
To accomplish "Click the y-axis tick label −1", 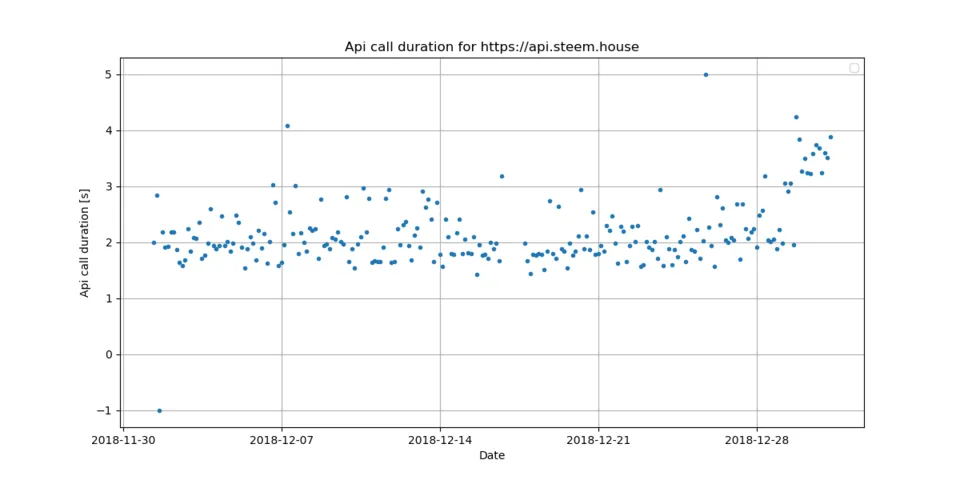I will tap(106, 411).
